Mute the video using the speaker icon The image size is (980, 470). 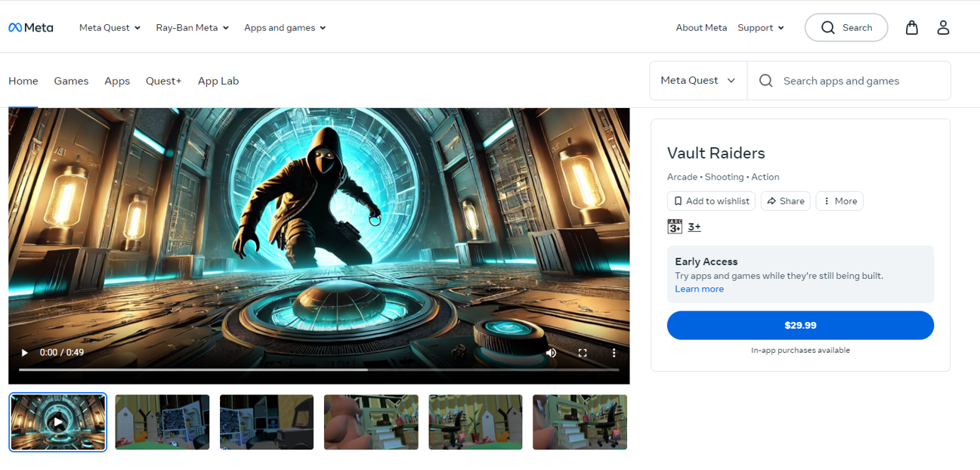click(551, 353)
